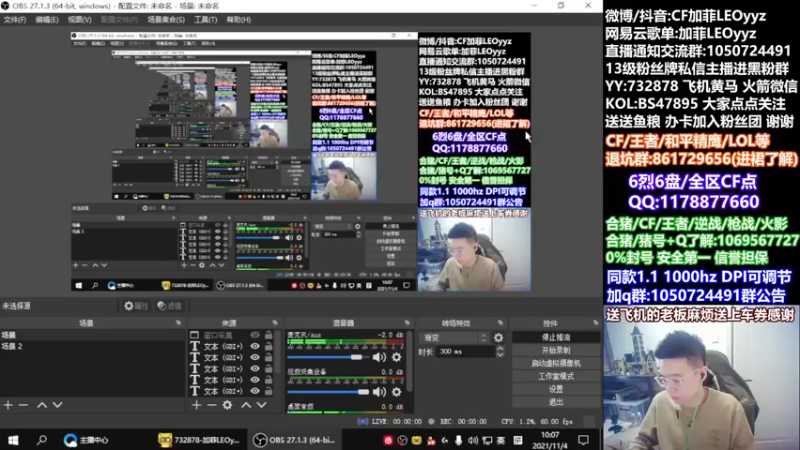Expand the 渐变 transition dropdown
The height and width of the screenshot is (450, 800).
454,338
